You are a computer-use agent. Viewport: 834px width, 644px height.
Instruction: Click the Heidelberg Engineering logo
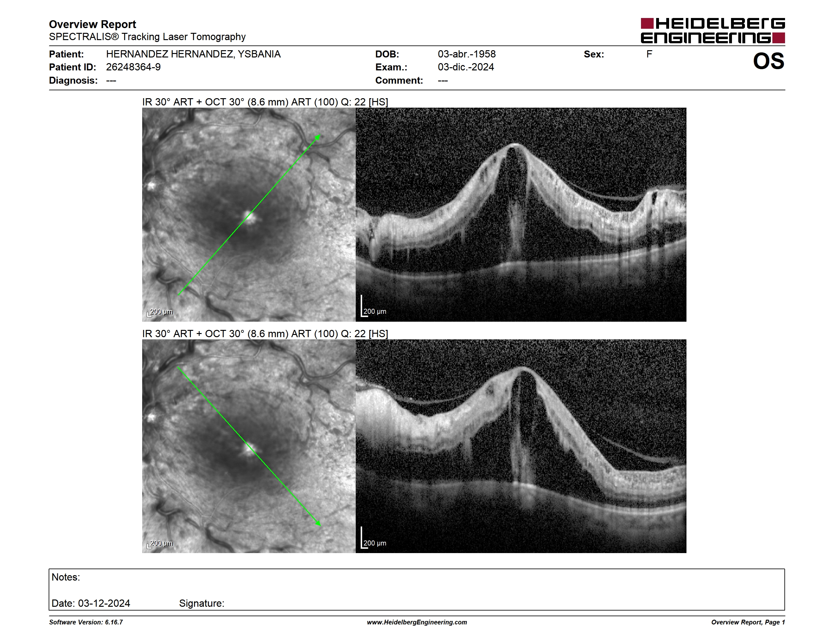pos(713,31)
